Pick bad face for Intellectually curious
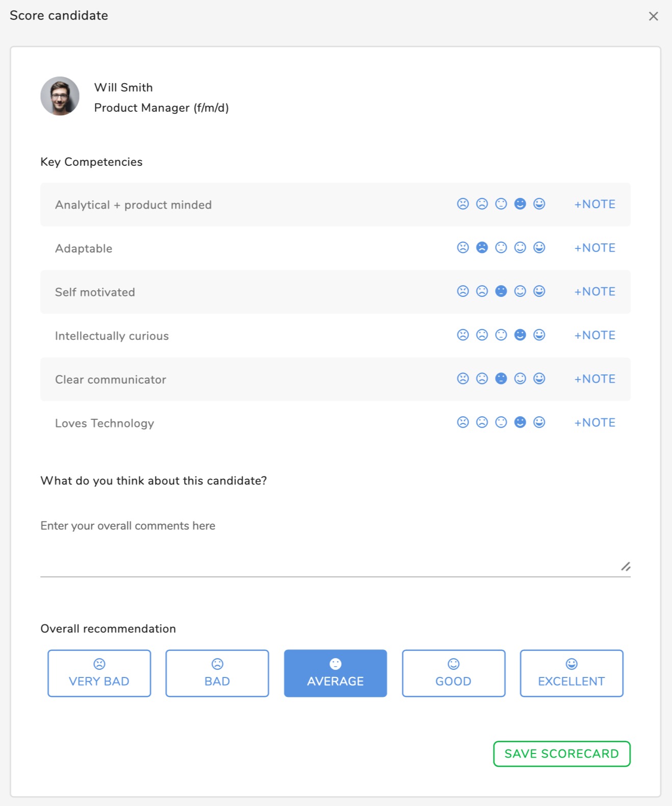The image size is (672, 806). click(482, 335)
